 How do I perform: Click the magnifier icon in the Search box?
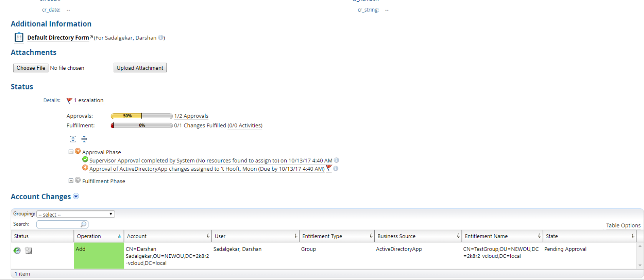(x=83, y=224)
